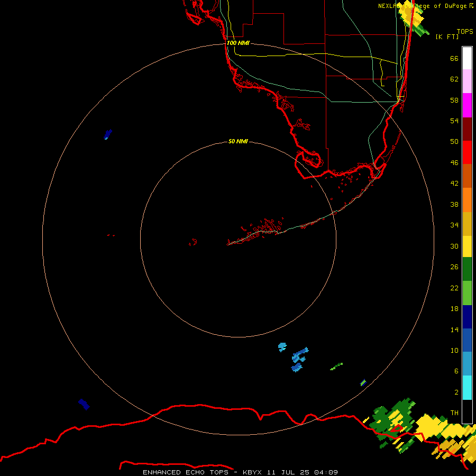Screen dimensions: 476x476
Task: Pick the light steel-blue legend swatch
Action: point(467,364)
